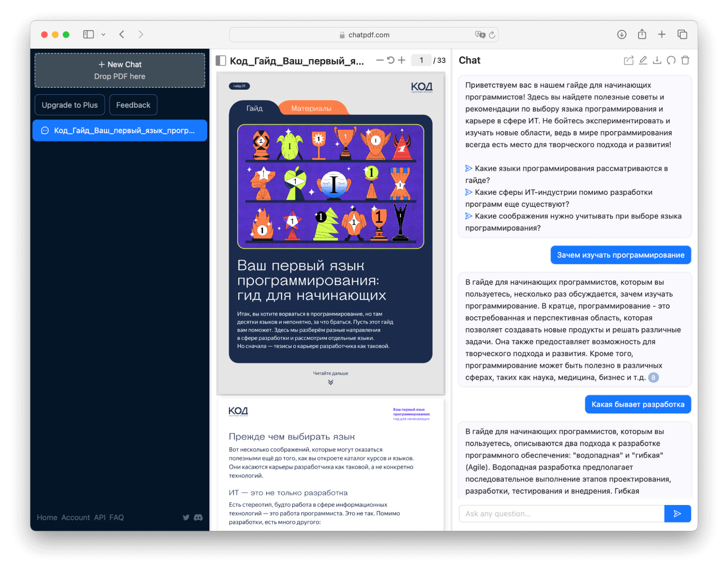Reset the PDF zoom level
Viewport: 728px width, 571px height.
click(x=391, y=60)
